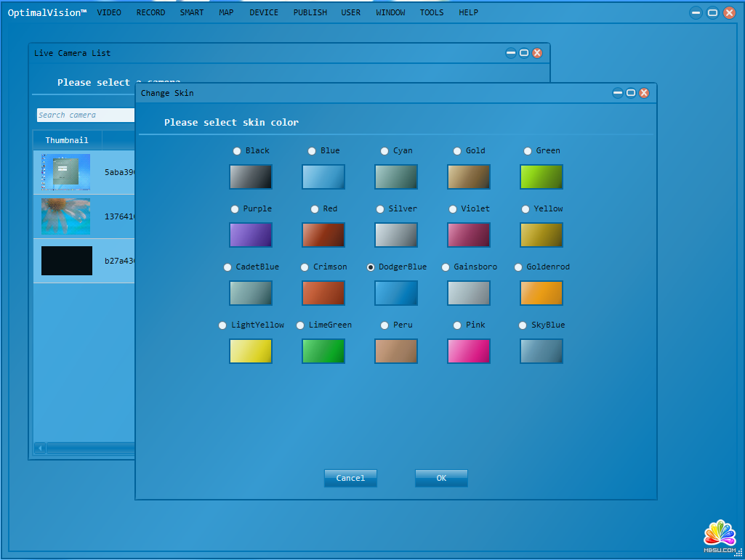Close the Live Camera List window
Screen dimensions: 745x560
[x=537, y=53]
